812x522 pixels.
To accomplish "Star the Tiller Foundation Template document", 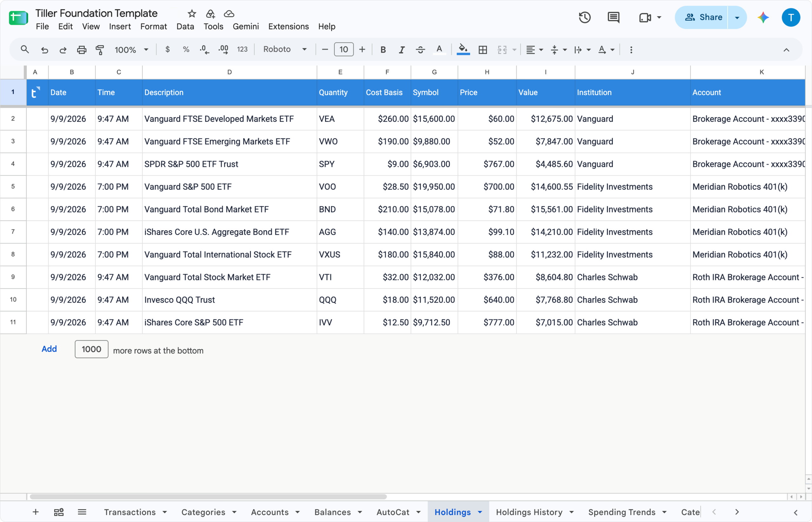I will (x=192, y=14).
